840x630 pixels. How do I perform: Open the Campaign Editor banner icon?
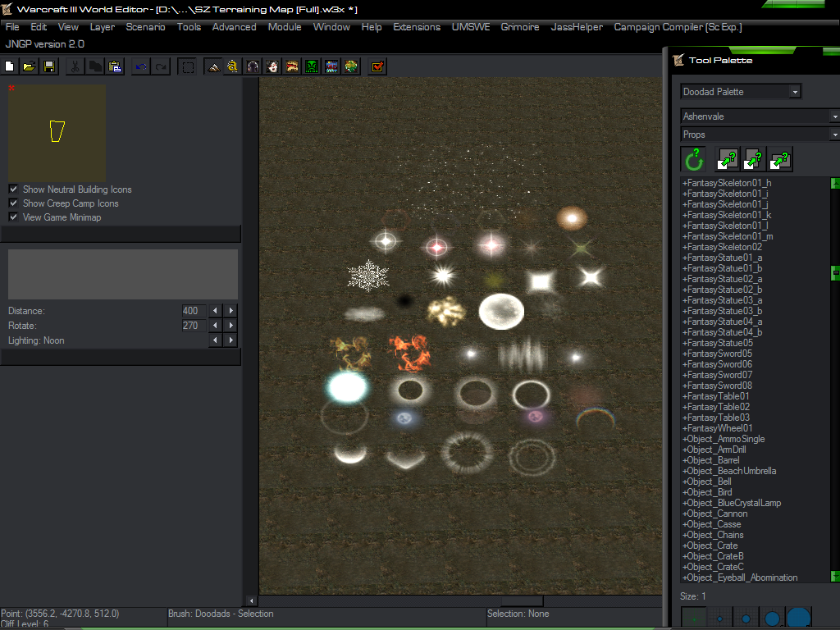(292, 66)
